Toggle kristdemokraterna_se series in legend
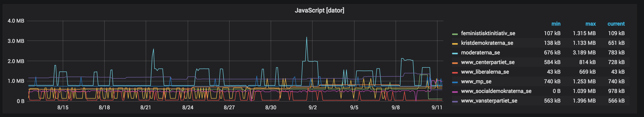644x117 pixels. point(487,43)
